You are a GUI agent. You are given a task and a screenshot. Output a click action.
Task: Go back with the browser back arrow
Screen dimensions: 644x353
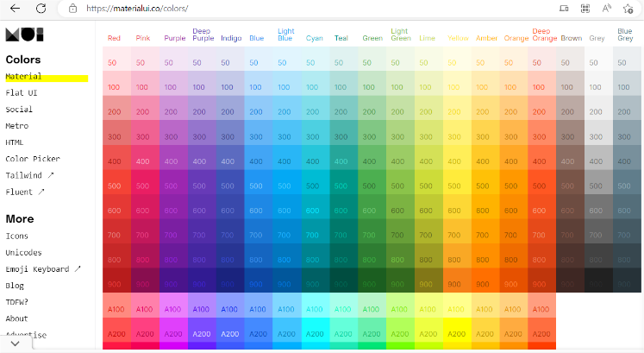tap(15, 9)
